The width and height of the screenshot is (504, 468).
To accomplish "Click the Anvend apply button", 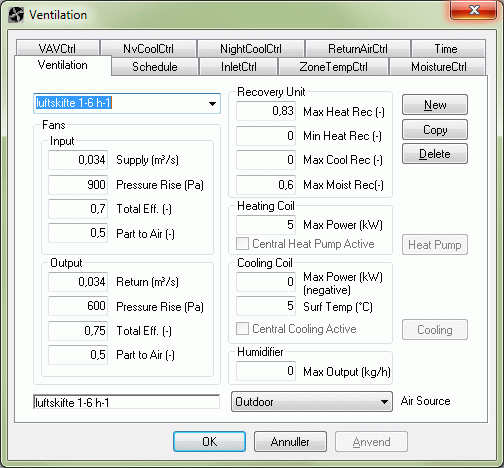I will coord(371,442).
